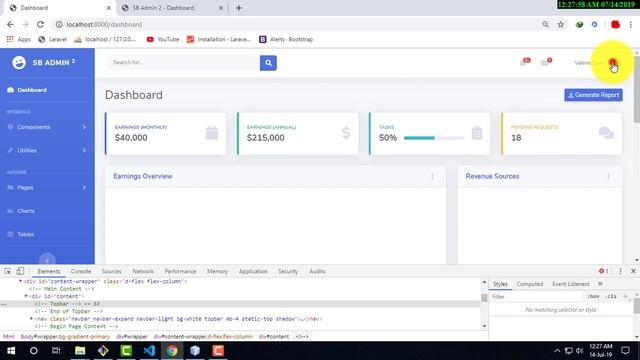Toggle the sidebar collapse round button

coord(47,260)
